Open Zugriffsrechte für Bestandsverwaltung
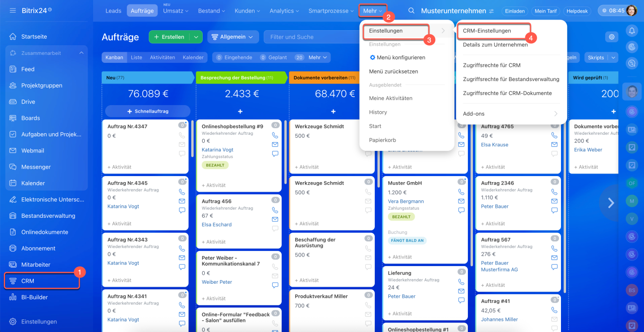 tap(511, 79)
